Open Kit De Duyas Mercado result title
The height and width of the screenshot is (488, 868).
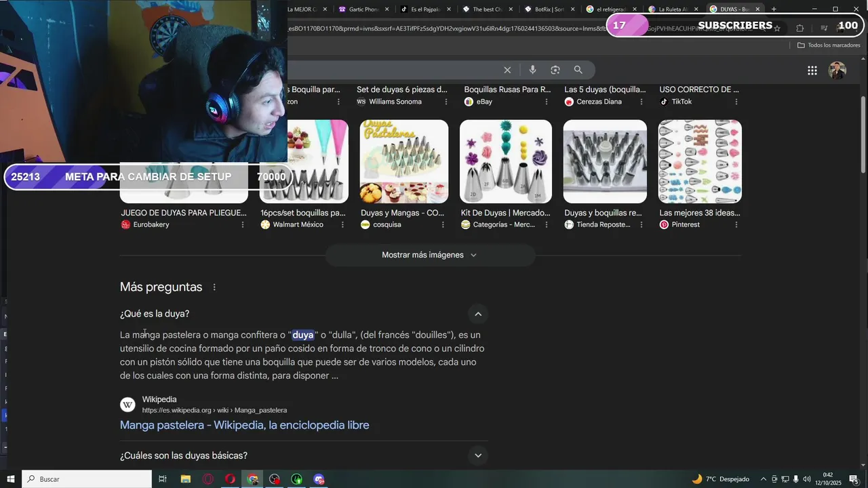(505, 213)
